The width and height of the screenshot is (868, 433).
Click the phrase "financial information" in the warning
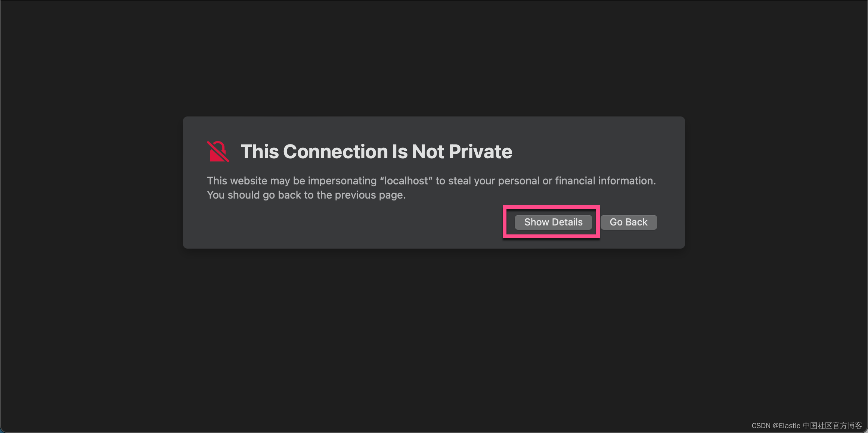tap(604, 181)
